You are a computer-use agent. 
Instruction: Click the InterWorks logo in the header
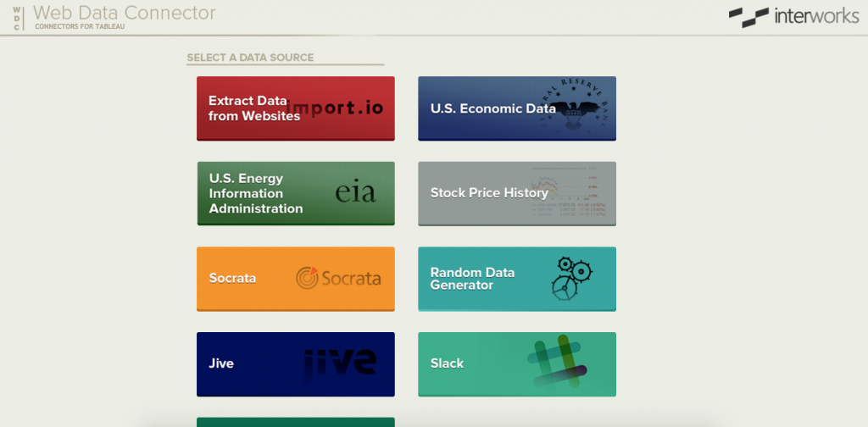[793, 16]
